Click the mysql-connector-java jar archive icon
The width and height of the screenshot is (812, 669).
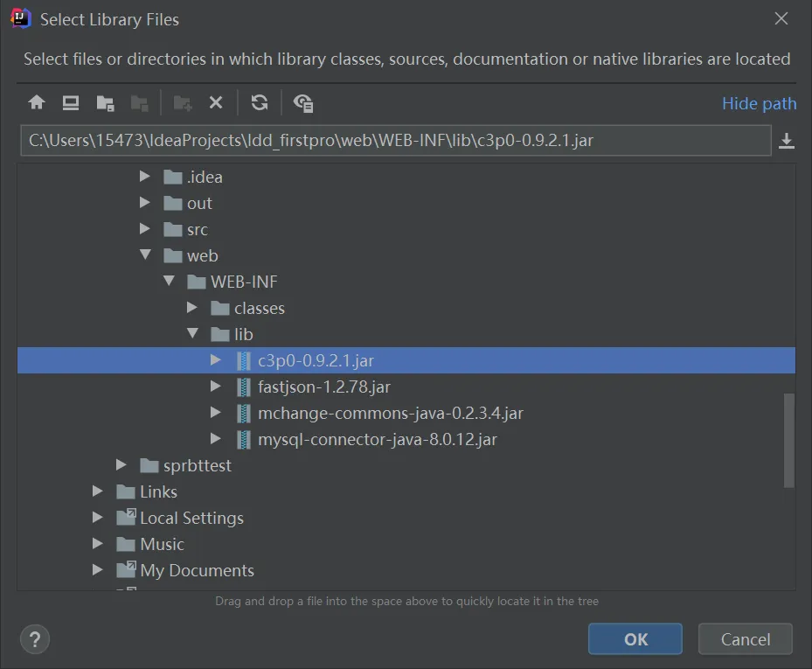[244, 439]
